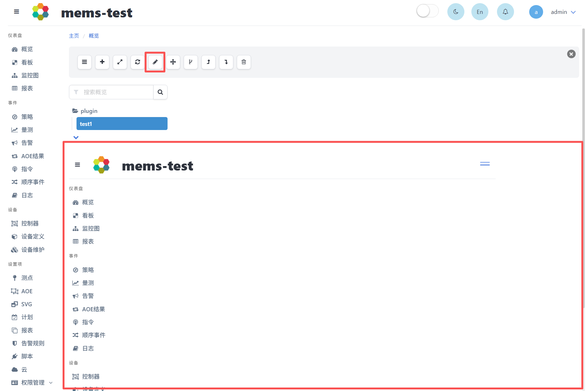The width and height of the screenshot is (588, 391).
Task: Click the move-up arrow toolbar icon
Action: click(208, 62)
